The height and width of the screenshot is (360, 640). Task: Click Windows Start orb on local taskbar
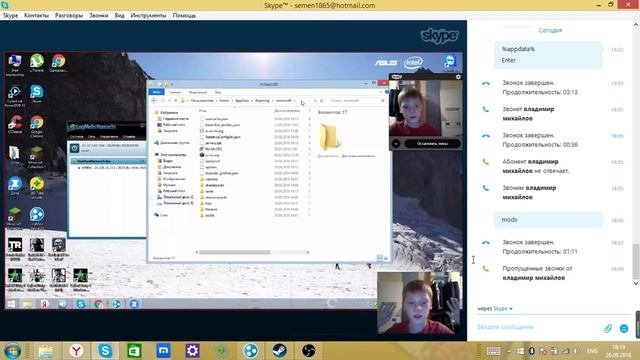[12, 351]
